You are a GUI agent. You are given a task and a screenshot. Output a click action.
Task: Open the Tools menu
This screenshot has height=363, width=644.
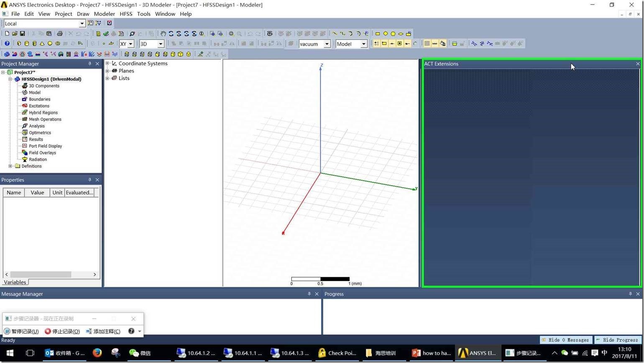[x=143, y=14]
